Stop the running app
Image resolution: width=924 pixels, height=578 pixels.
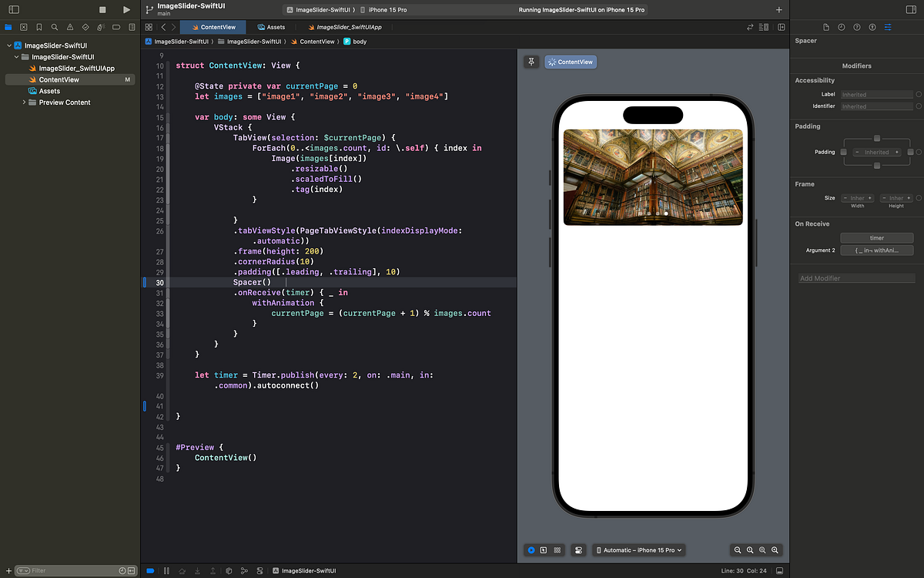pos(103,8)
